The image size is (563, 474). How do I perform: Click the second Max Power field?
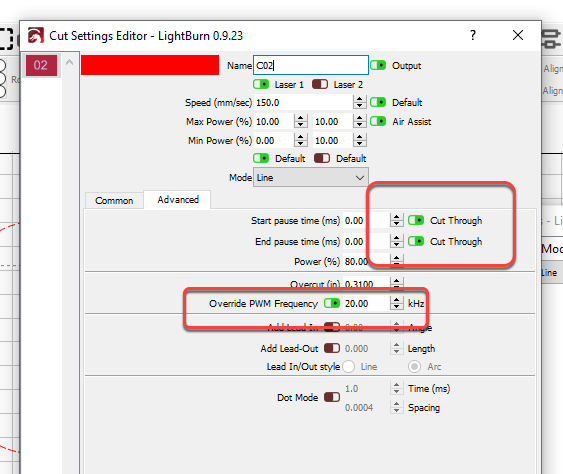[x=333, y=122]
